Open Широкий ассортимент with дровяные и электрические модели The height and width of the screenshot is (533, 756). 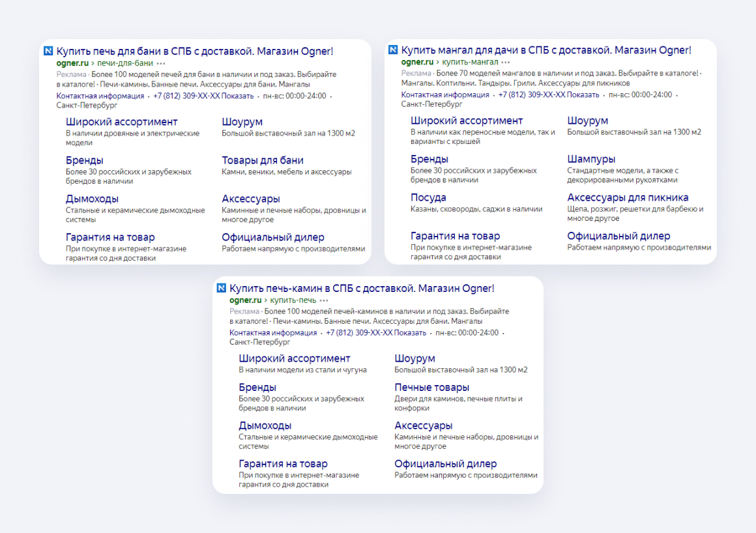tap(121, 122)
